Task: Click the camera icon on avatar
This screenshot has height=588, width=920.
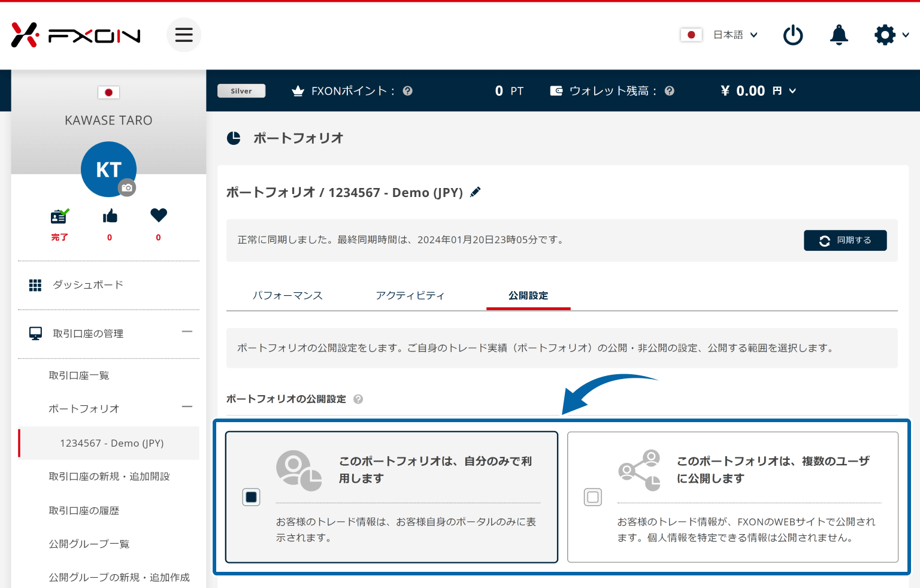Action: click(x=127, y=187)
